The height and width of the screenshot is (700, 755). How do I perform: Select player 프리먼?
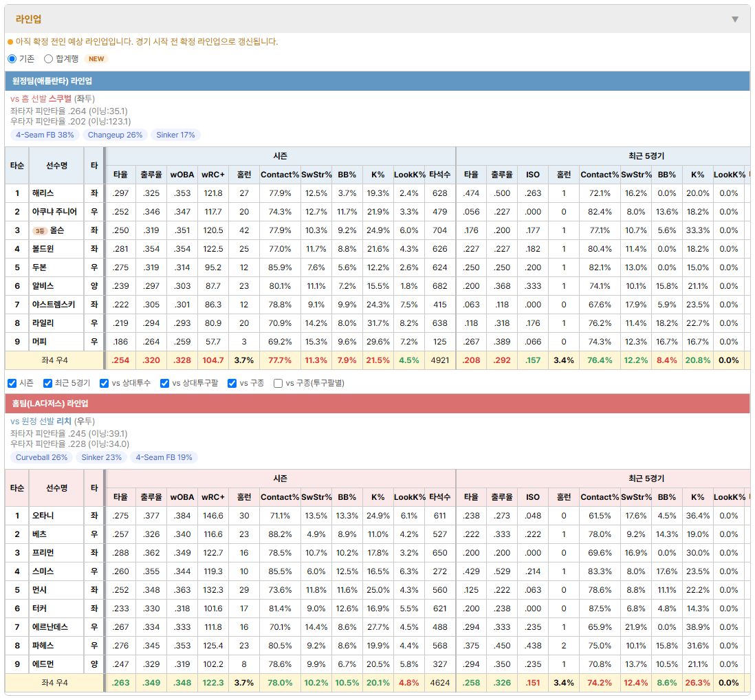click(43, 553)
